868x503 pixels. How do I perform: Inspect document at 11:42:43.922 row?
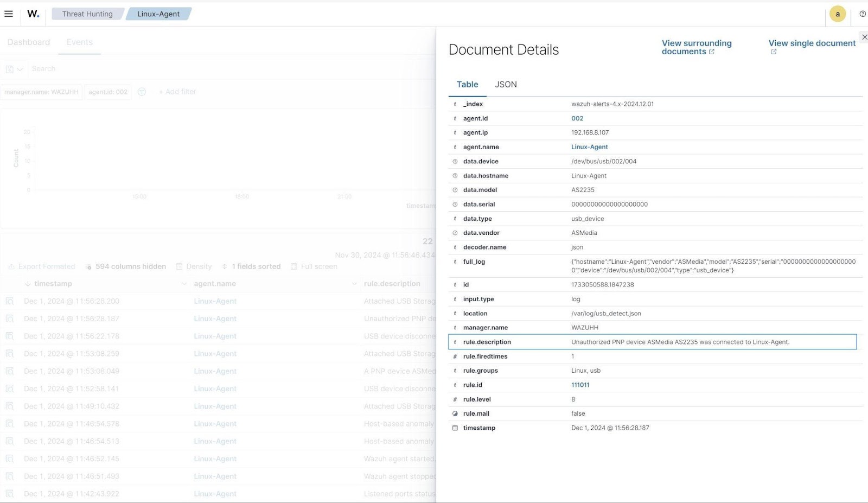click(x=9, y=494)
